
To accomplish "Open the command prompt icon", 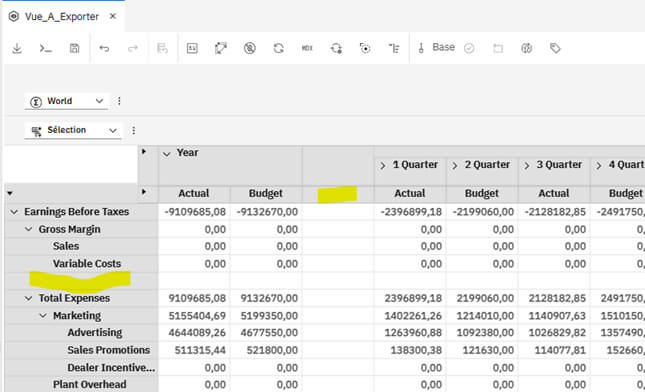I will 46,48.
